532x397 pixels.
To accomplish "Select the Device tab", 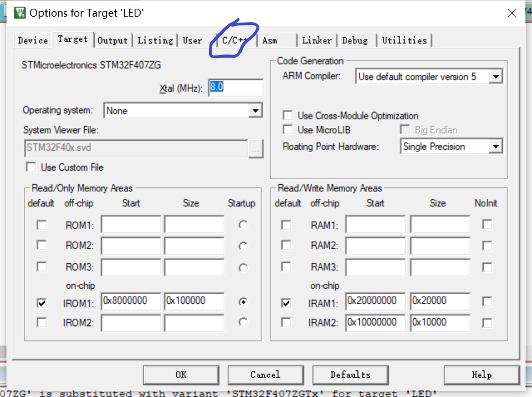I will pyautogui.click(x=32, y=40).
